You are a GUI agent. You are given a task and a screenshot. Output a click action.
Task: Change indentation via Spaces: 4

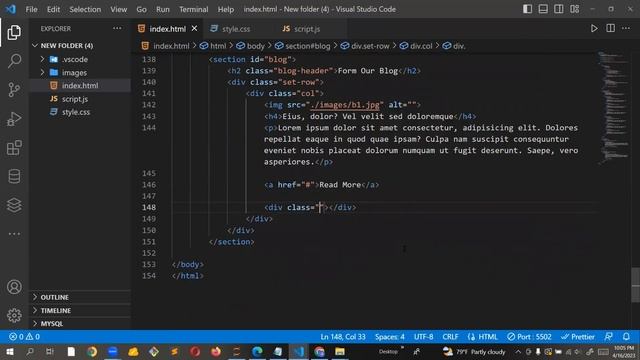[389, 337]
